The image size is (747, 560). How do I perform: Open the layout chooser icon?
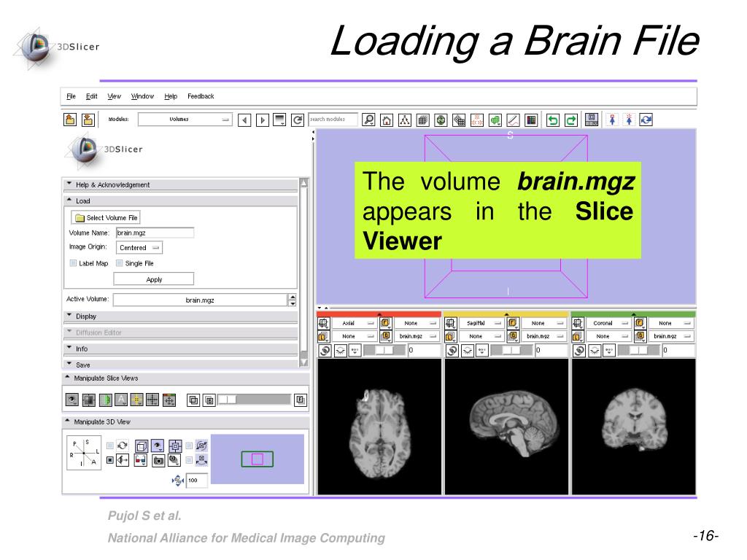pos(592,120)
